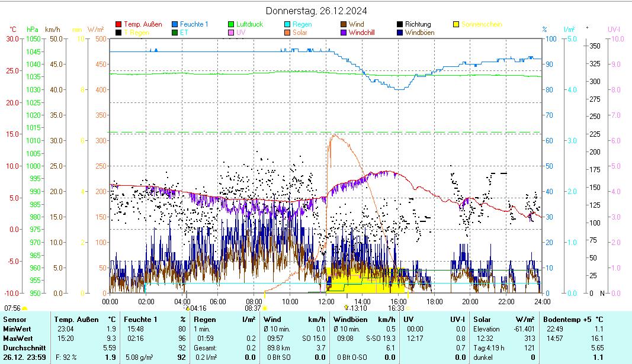Click the yellow Sonnenschein legend square
The height and width of the screenshot is (364, 632).
coord(456,24)
